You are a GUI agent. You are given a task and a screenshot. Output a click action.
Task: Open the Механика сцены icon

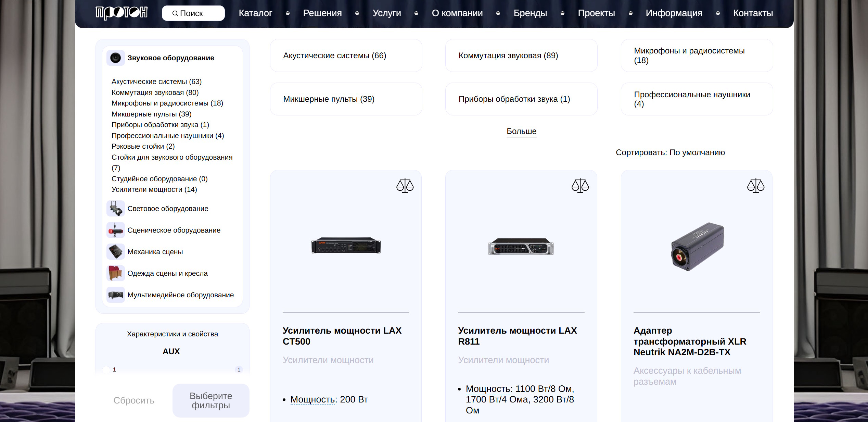tap(115, 252)
